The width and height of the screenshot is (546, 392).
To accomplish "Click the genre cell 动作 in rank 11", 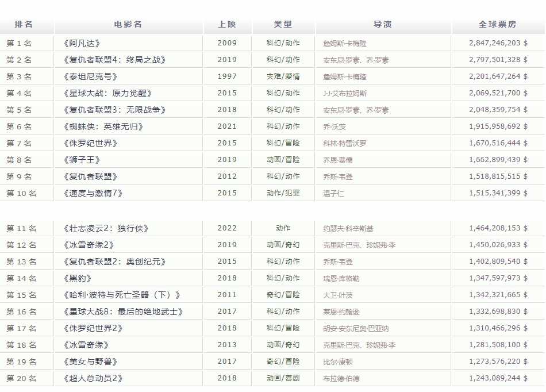I will 283,228.
